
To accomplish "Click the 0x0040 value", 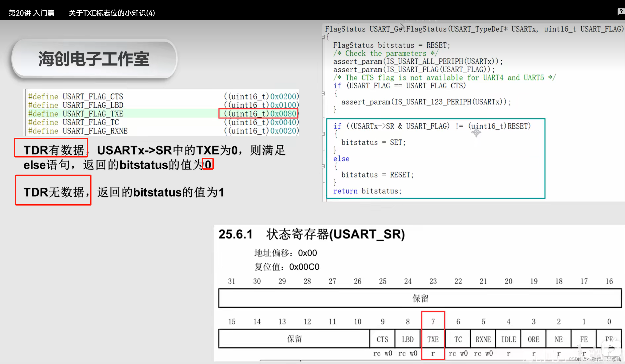I will 283,122.
